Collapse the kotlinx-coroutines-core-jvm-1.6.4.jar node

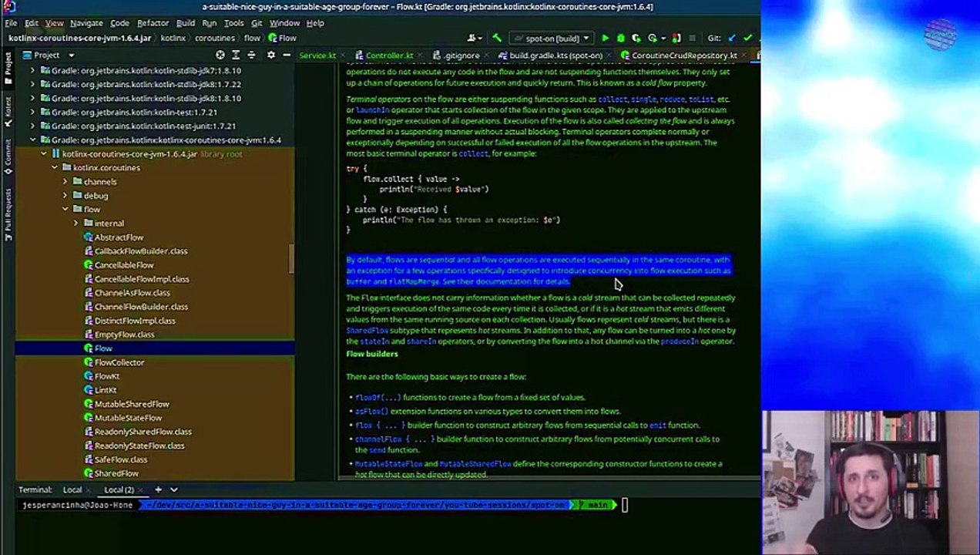click(44, 153)
